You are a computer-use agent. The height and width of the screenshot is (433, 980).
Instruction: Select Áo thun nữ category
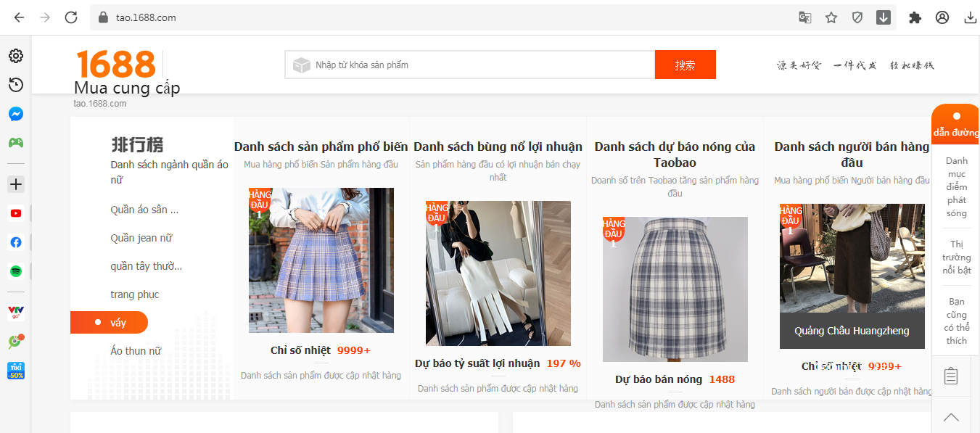coord(136,351)
